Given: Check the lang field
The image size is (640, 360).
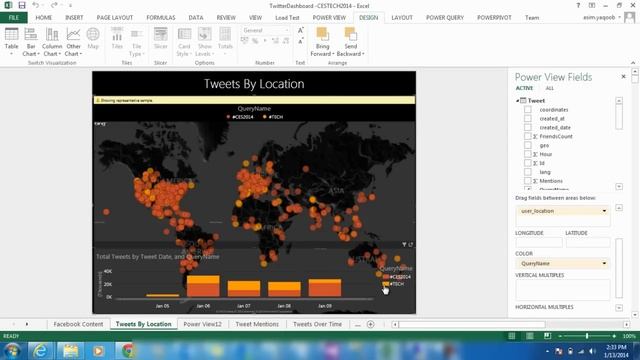Looking at the screenshot, I should [x=528, y=172].
